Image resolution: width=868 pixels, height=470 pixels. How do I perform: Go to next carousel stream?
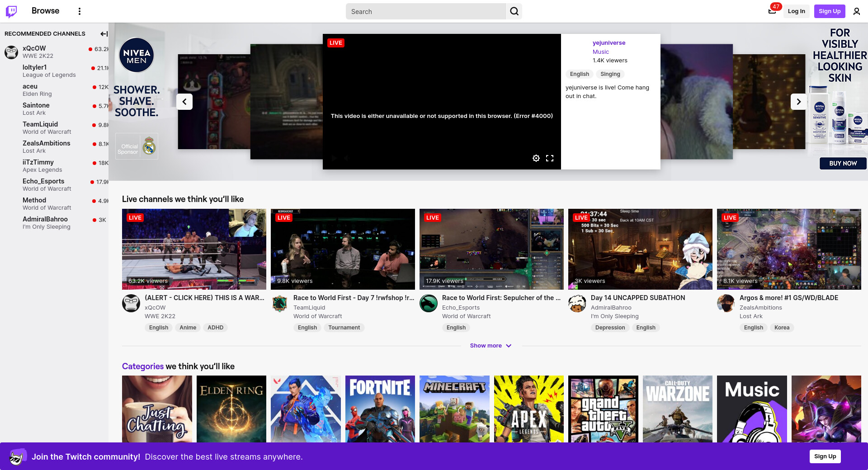click(798, 102)
